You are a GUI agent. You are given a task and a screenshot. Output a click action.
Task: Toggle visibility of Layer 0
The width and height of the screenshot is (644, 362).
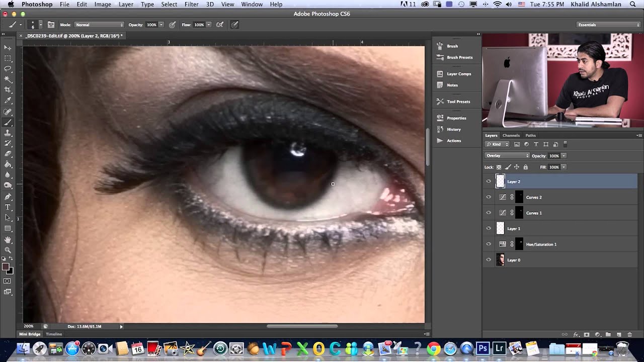point(488,260)
